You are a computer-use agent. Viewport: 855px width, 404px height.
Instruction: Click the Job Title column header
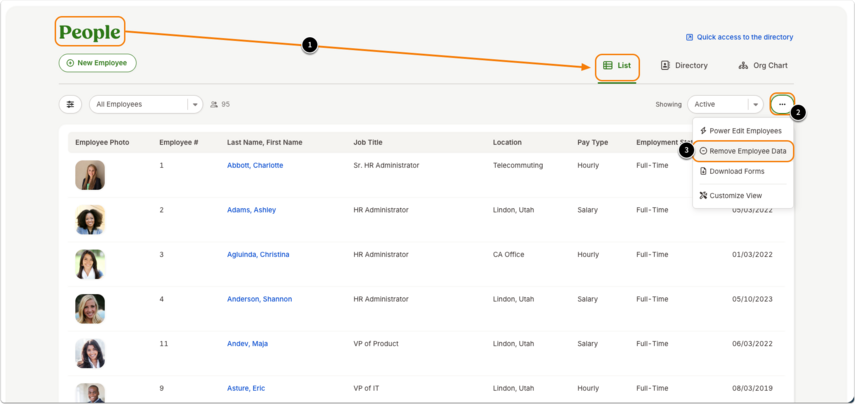tap(368, 142)
